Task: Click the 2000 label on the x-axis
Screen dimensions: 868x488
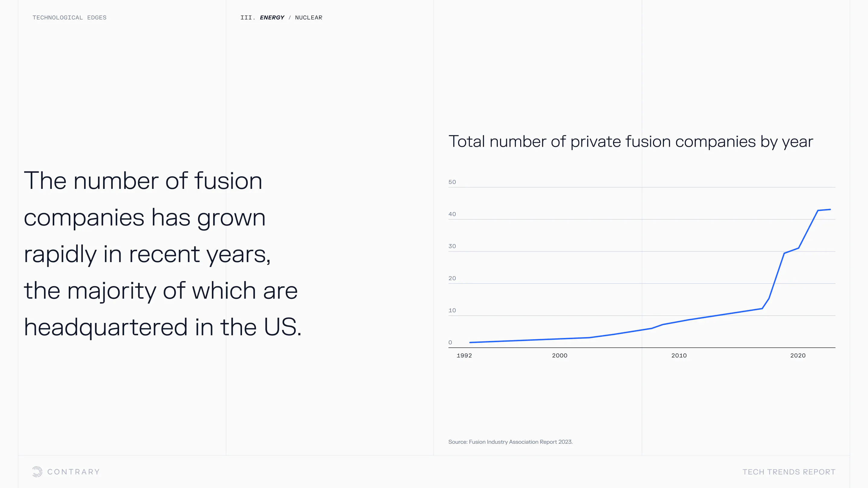Action: 559,356
